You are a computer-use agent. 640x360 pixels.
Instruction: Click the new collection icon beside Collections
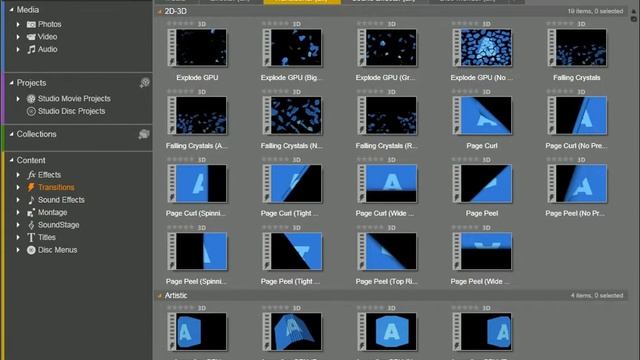[144, 134]
